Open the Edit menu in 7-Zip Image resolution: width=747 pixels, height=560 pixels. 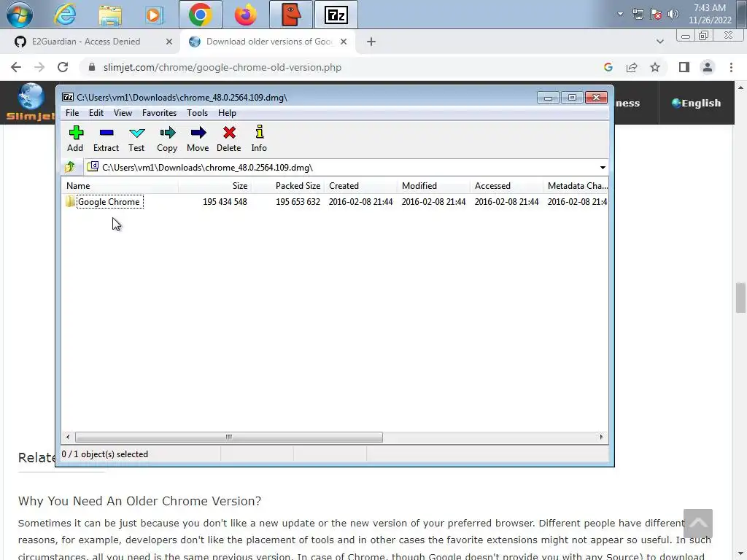[96, 113]
